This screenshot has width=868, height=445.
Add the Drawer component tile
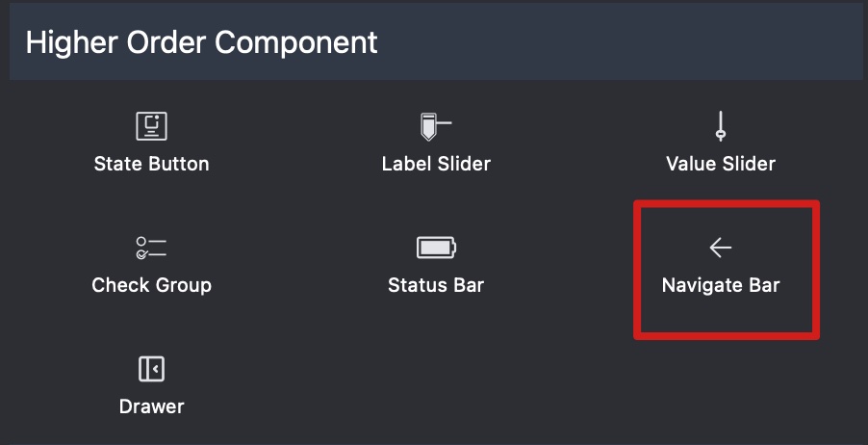pos(151,385)
